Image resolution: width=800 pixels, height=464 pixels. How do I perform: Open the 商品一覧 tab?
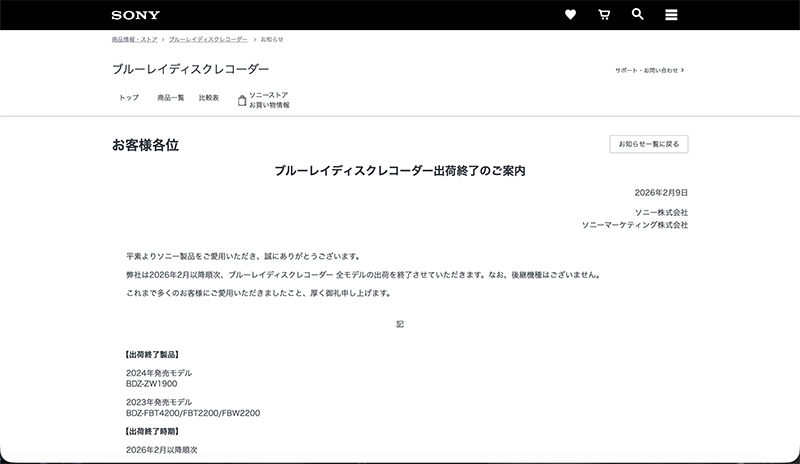[171, 98]
